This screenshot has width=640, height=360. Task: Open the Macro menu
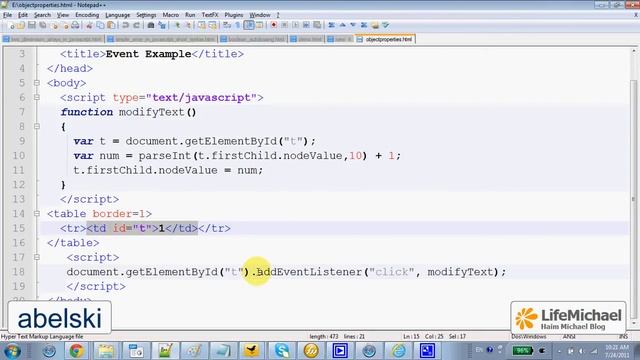pos(171,15)
